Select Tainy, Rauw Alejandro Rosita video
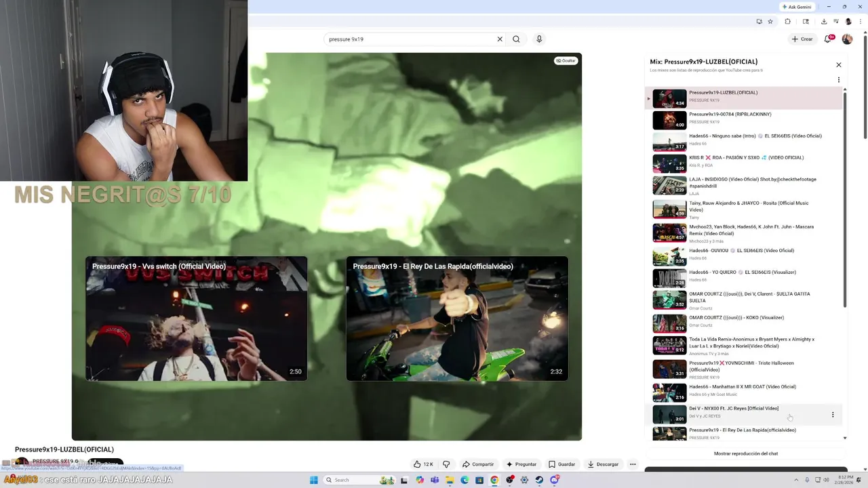The image size is (868, 488). [x=743, y=209]
